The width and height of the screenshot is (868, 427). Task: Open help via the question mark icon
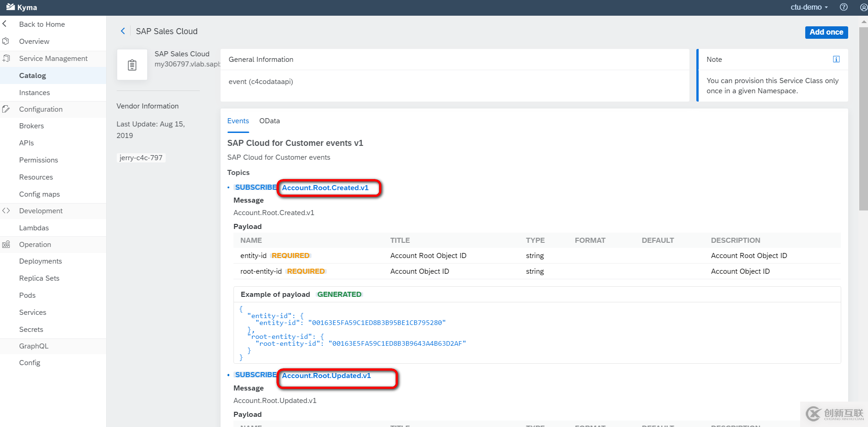pyautogui.click(x=844, y=7)
